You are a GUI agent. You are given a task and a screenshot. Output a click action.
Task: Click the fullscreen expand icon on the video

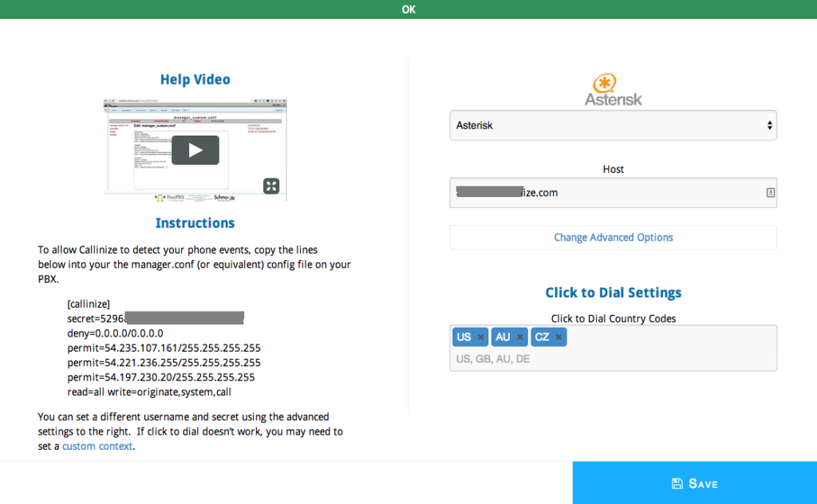[x=271, y=186]
